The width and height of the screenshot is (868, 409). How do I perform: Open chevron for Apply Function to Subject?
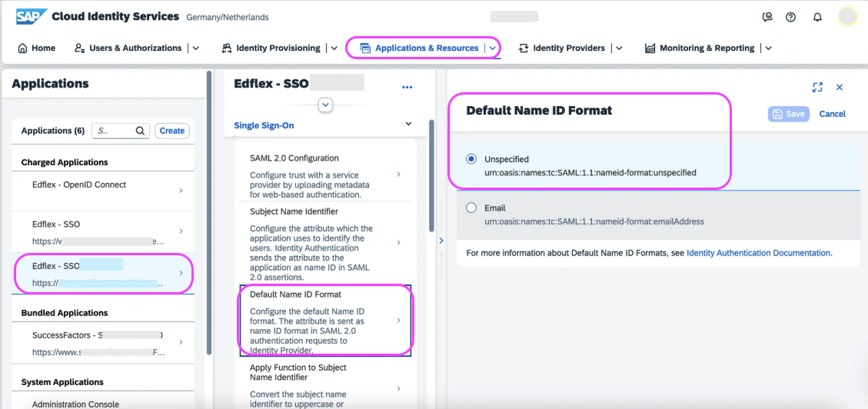tap(398, 389)
